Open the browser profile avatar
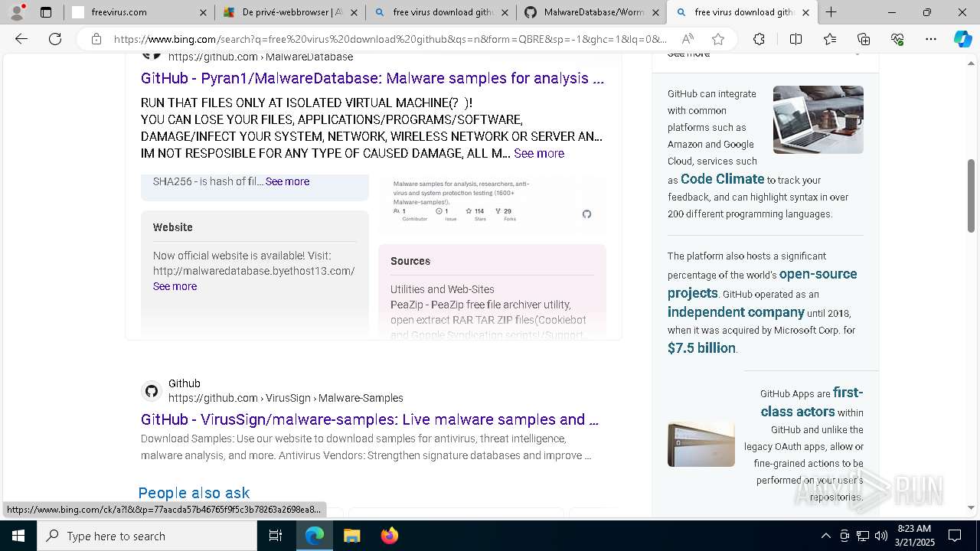Screen dimensions: 980x551 pyautogui.click(x=17, y=11)
